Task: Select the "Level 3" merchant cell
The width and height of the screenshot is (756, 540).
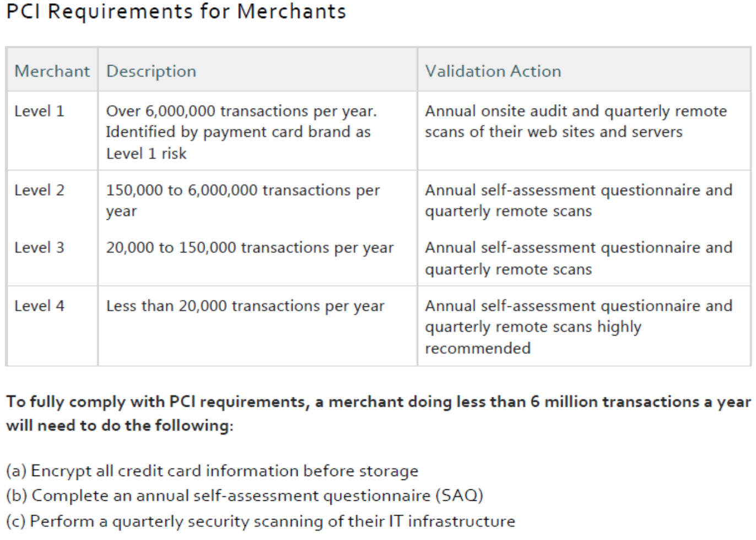Action: pyautogui.click(x=39, y=248)
